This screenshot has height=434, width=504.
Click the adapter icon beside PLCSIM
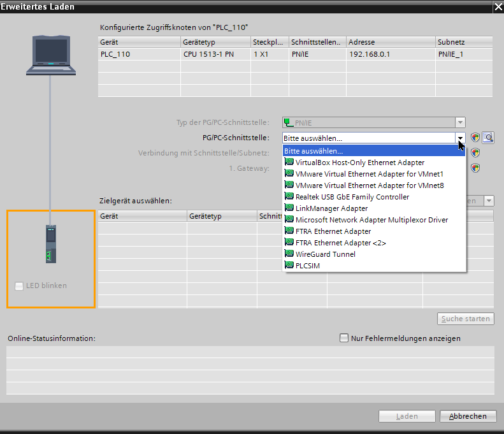click(289, 266)
